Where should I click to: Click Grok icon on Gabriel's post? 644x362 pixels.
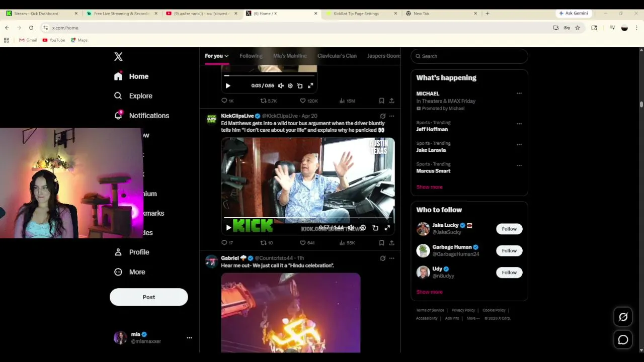tap(382, 258)
